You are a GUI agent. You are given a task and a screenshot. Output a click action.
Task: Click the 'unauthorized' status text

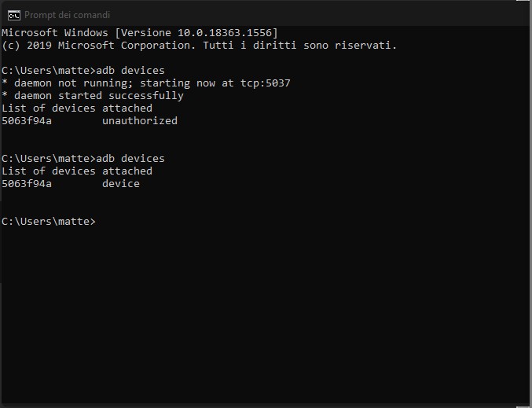140,120
